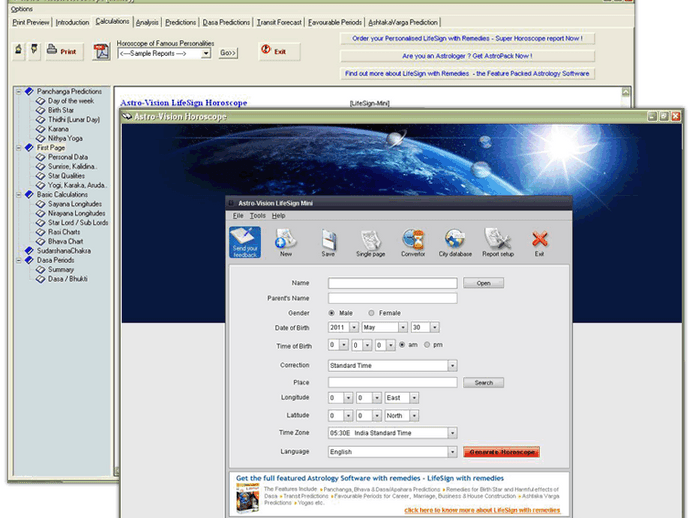Click the Generate Horoscope button
This screenshot has width=690, height=518.
[x=502, y=452]
